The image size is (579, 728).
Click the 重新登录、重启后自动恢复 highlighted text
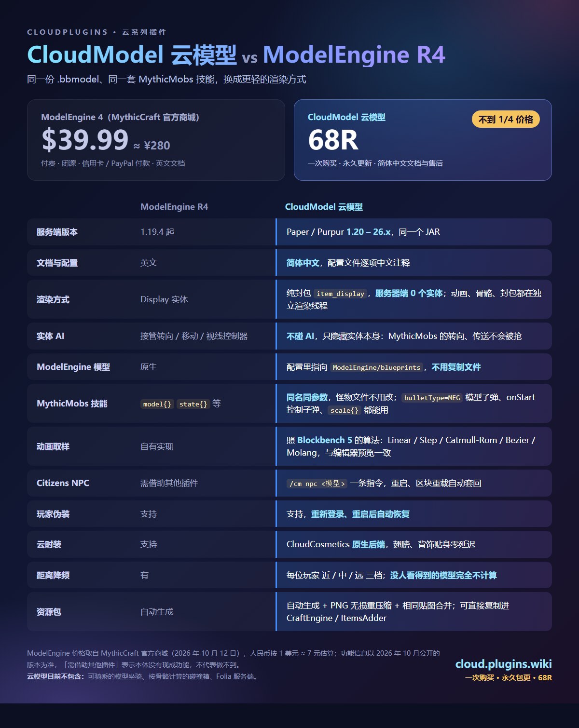[360, 514]
